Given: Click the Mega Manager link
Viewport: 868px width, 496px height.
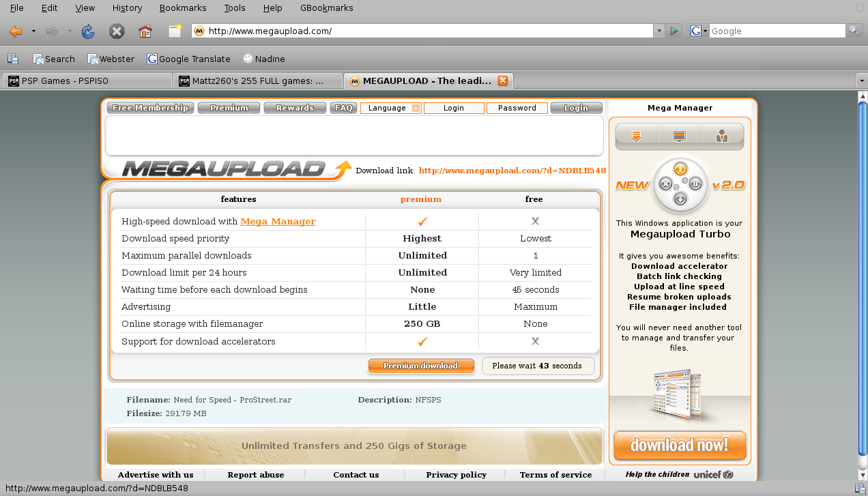Looking at the screenshot, I should [278, 221].
